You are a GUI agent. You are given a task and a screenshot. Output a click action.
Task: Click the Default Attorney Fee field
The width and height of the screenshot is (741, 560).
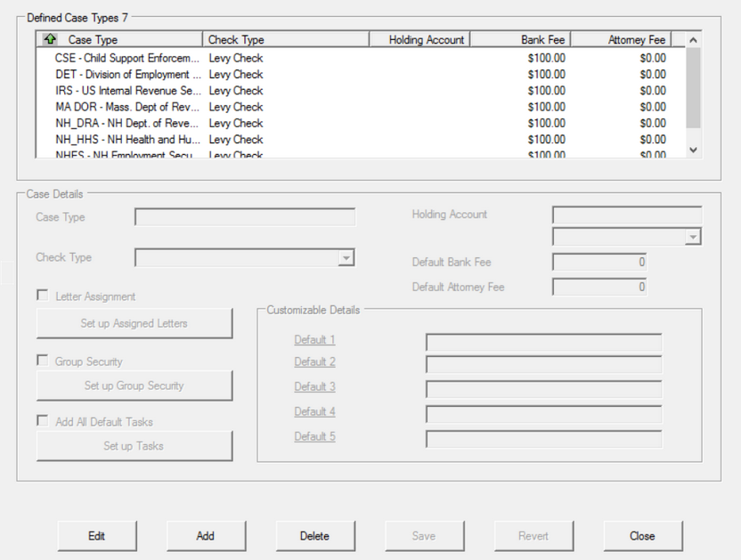[x=599, y=287]
